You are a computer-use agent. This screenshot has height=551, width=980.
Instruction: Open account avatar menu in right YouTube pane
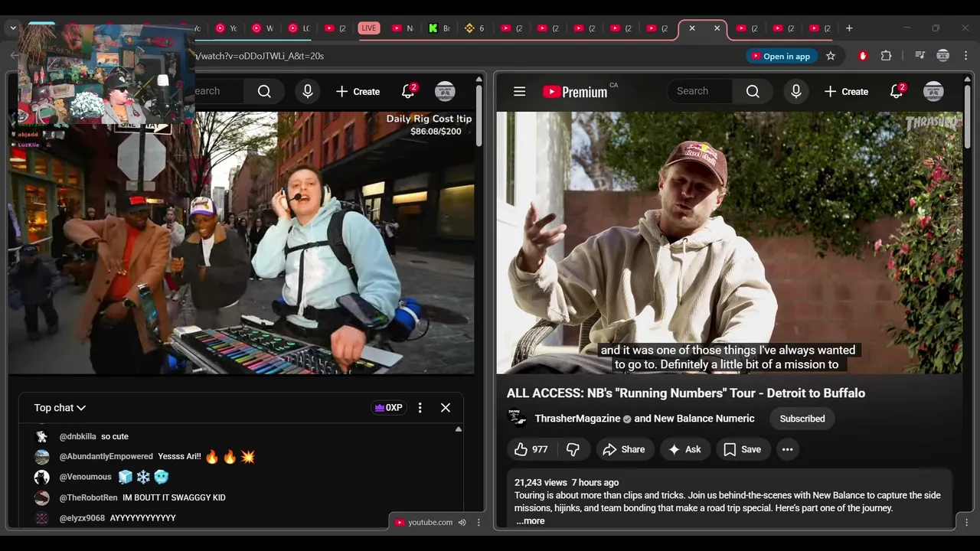pyautogui.click(x=933, y=92)
